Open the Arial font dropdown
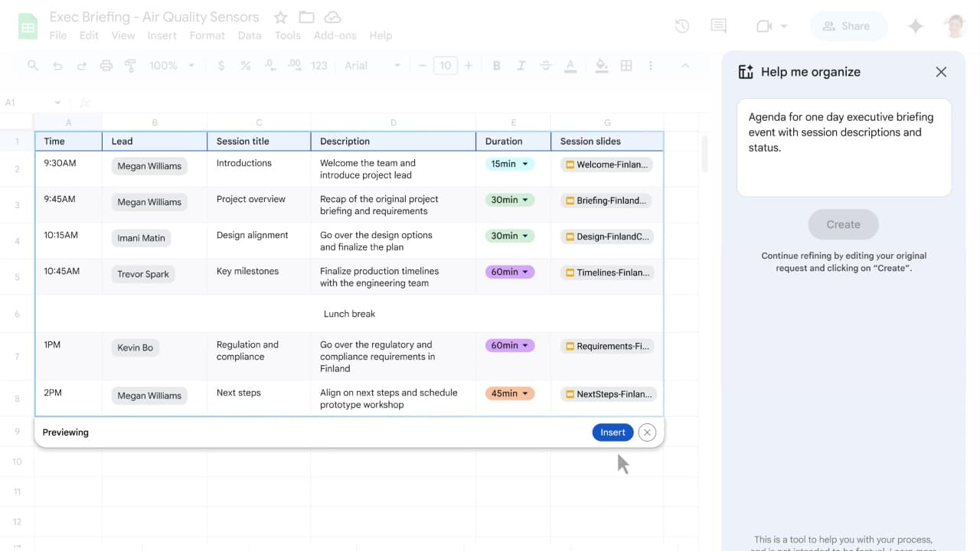The height and width of the screenshot is (551, 980). 372,66
